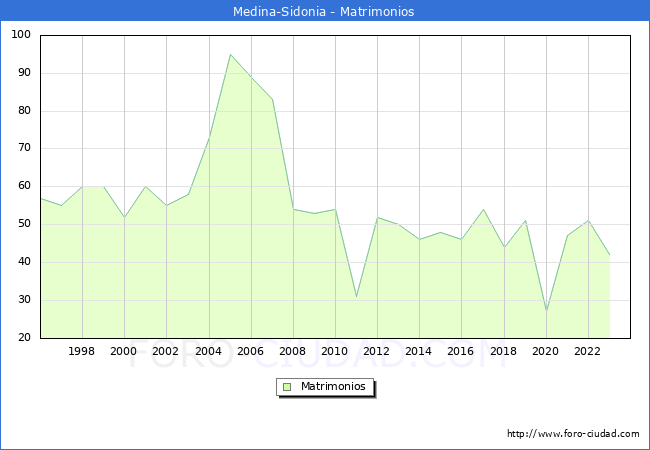Click the 2017 local peak point
The height and width of the screenshot is (450, 650).
pos(483,209)
